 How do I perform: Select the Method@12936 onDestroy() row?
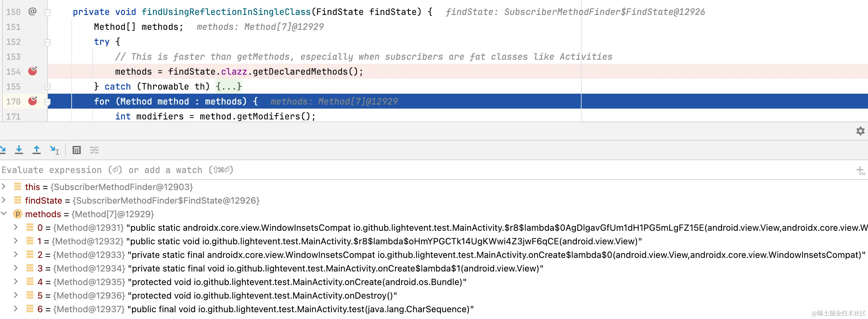tap(434, 296)
